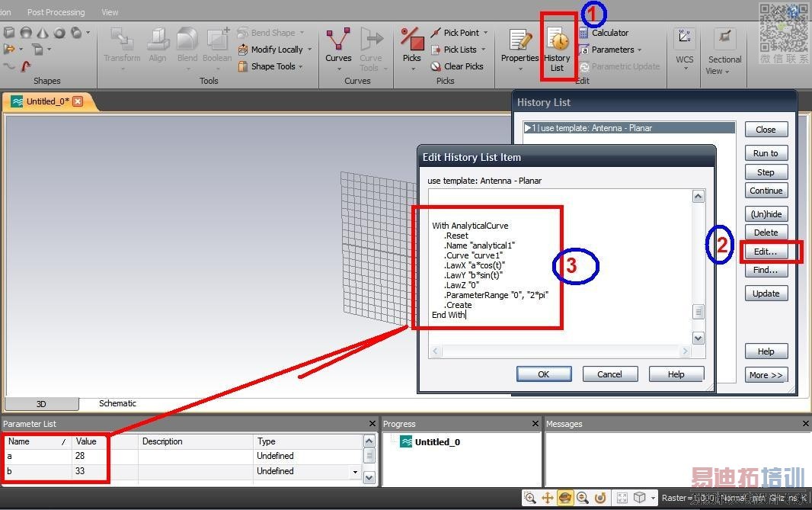Choose Pick Point tool
The height and width of the screenshot is (510, 812).
456,33
